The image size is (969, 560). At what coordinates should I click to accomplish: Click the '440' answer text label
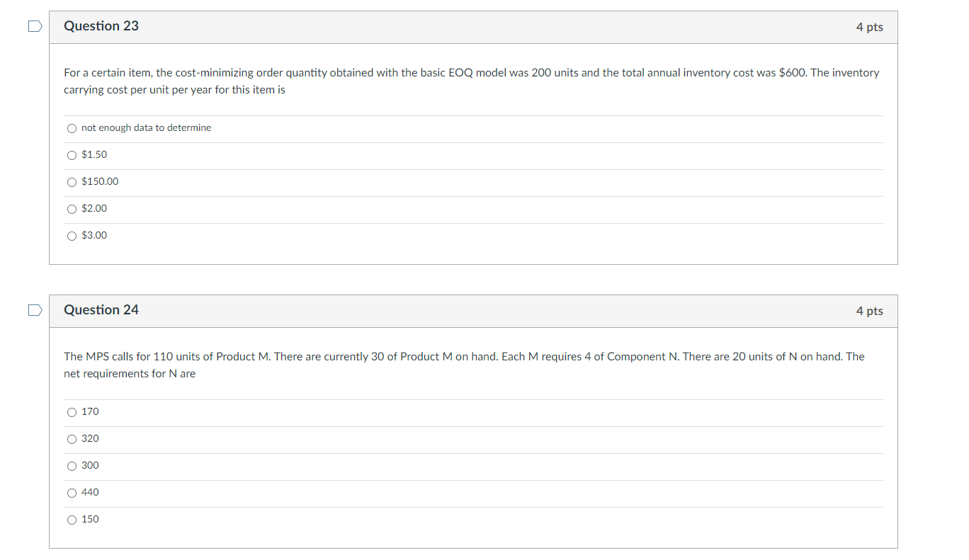point(91,492)
